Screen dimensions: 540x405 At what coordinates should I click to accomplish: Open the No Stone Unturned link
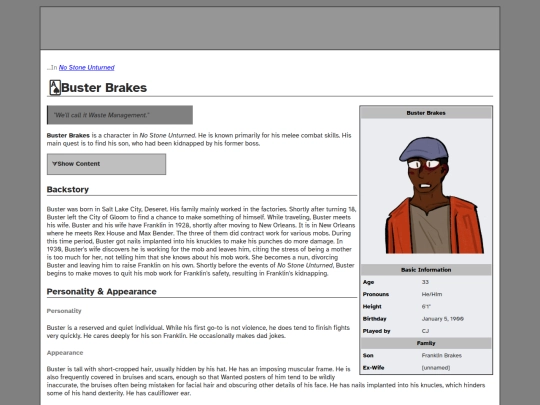pyautogui.click(x=86, y=68)
